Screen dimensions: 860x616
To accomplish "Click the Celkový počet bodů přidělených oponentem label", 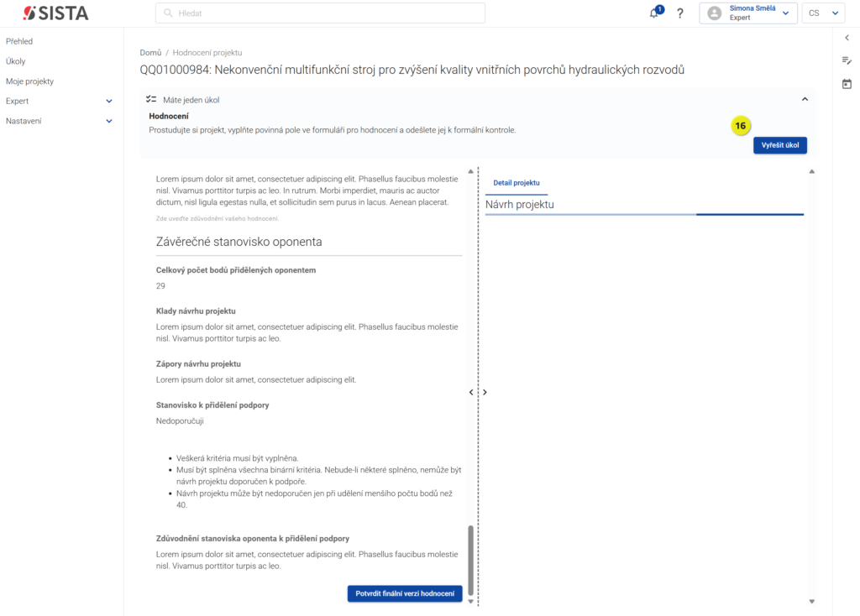I will pos(236,270).
